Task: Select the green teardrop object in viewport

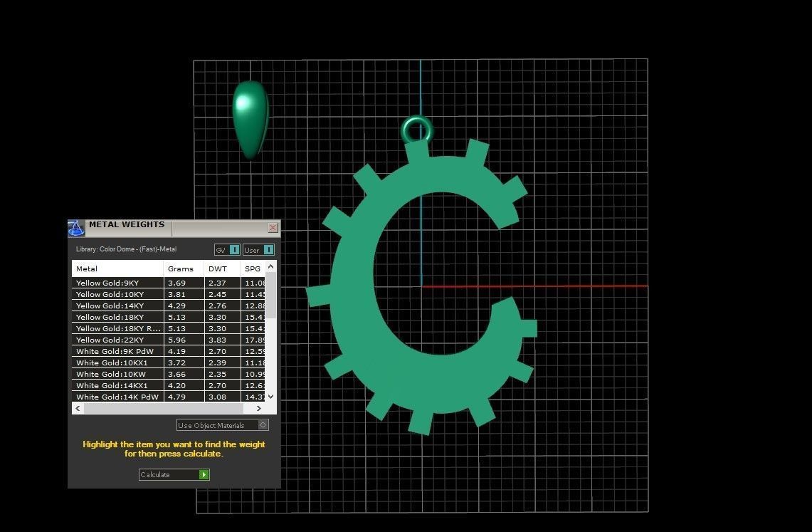Action: coord(251,120)
